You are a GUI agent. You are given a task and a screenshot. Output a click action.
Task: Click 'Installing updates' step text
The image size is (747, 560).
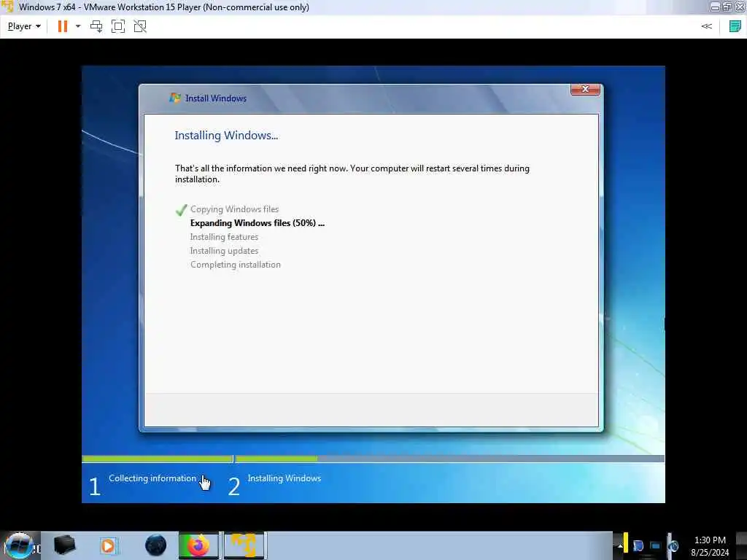pos(225,251)
